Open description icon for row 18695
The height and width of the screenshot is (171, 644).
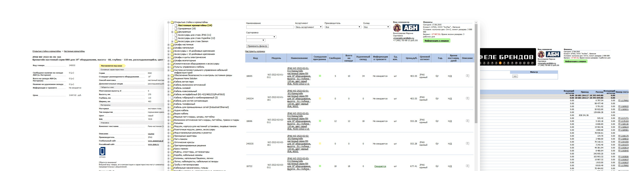[x=467, y=76]
